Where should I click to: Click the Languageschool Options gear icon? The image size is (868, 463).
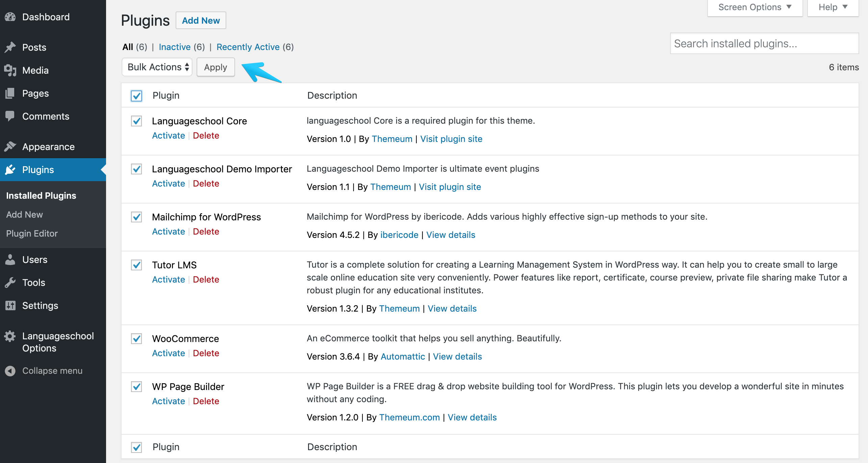pos(10,336)
